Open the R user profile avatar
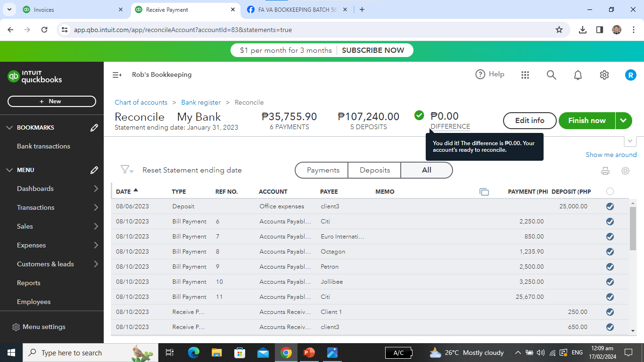Image resolution: width=644 pixels, height=362 pixels. click(631, 75)
